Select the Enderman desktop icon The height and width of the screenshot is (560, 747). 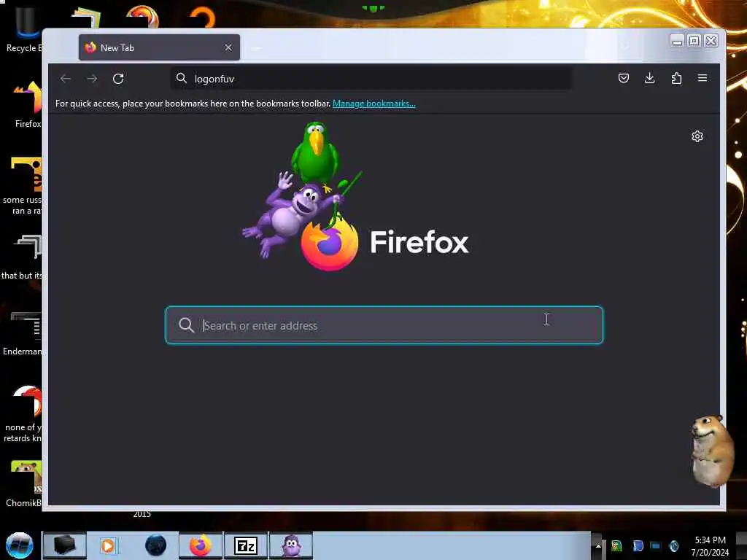point(23,333)
